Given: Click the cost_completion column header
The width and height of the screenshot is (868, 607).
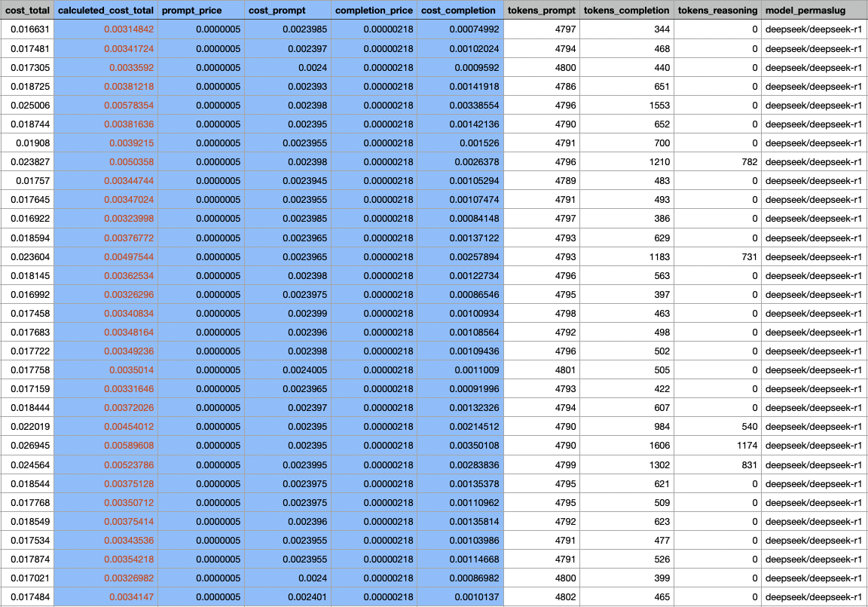Looking at the screenshot, I should [x=460, y=10].
